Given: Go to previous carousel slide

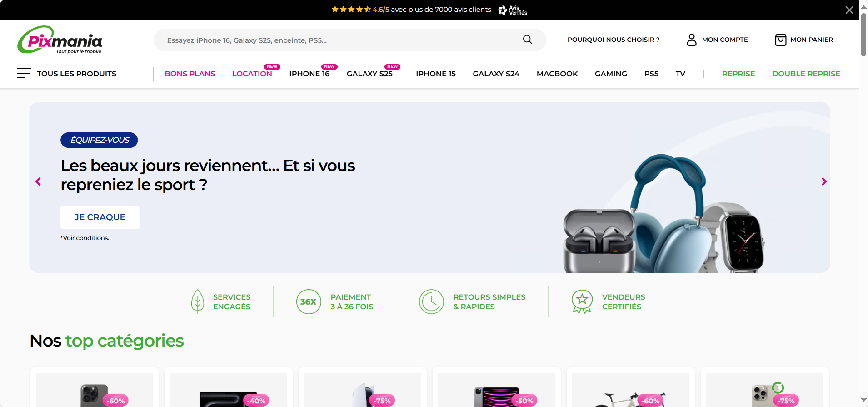Looking at the screenshot, I should [38, 181].
